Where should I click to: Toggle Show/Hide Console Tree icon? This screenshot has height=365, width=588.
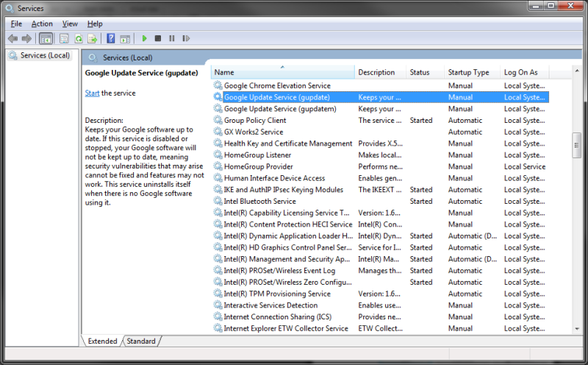pos(46,38)
